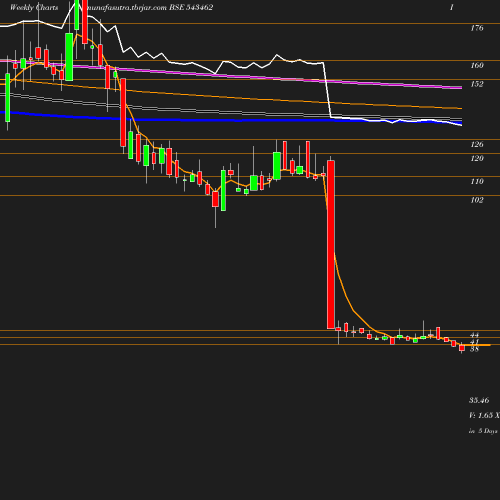Click the large green candle below 176
Image resolution: width=500 pixels, height=500 pixels.
pos(69,57)
